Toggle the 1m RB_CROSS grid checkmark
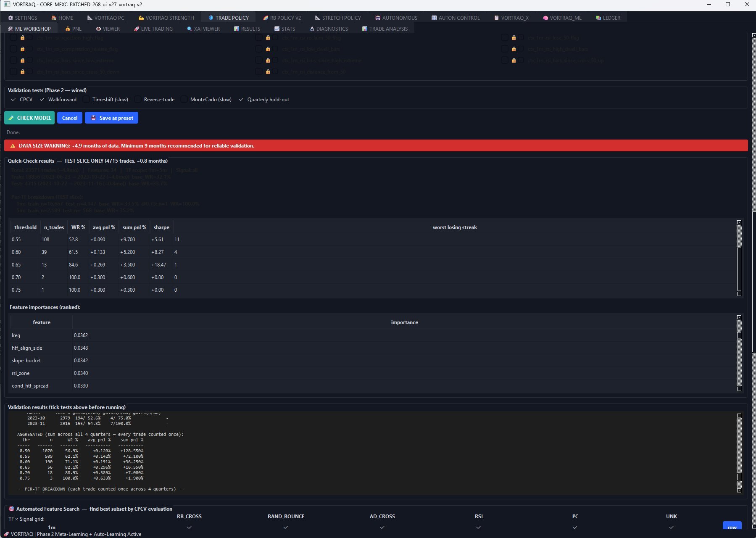756x538 pixels. click(x=190, y=527)
